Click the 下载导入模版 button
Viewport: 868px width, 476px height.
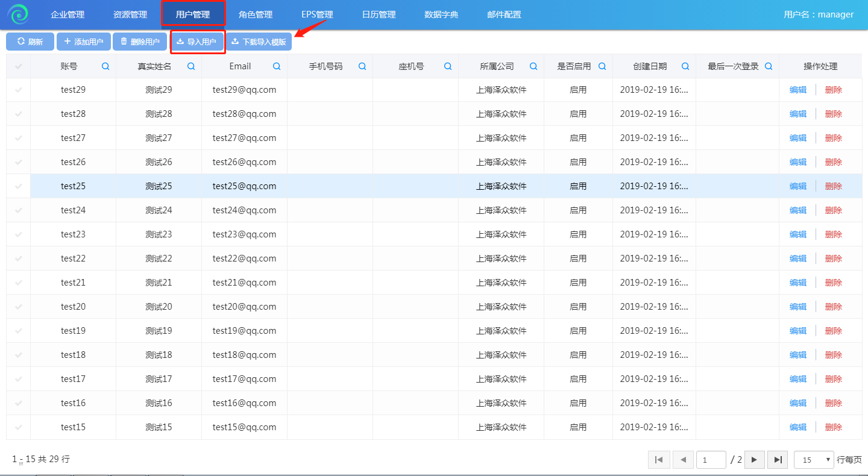tap(259, 42)
